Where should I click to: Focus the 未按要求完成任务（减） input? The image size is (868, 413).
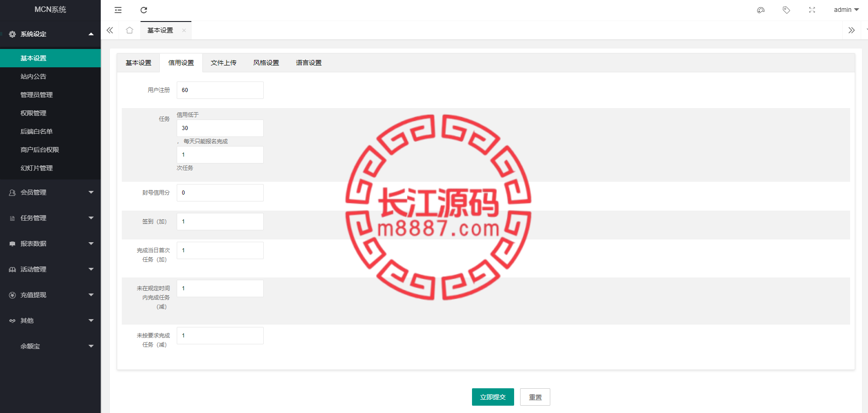(220, 336)
